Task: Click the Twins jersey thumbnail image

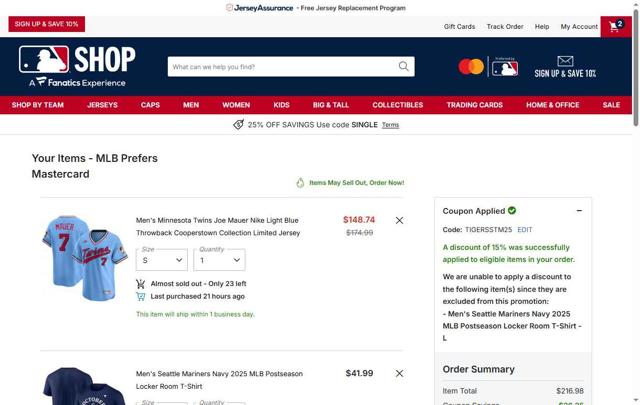Action: pyautogui.click(x=84, y=258)
